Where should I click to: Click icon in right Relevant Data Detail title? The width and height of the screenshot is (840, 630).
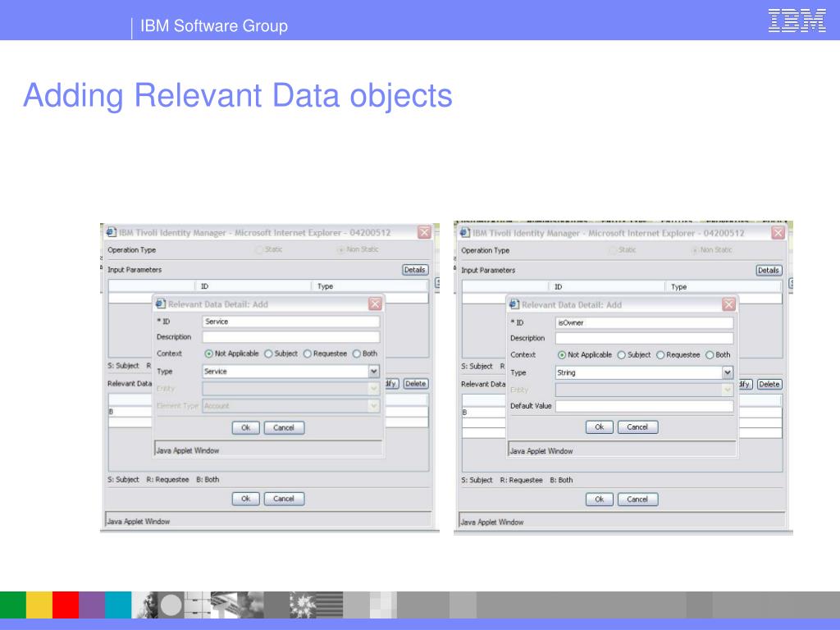point(514,304)
